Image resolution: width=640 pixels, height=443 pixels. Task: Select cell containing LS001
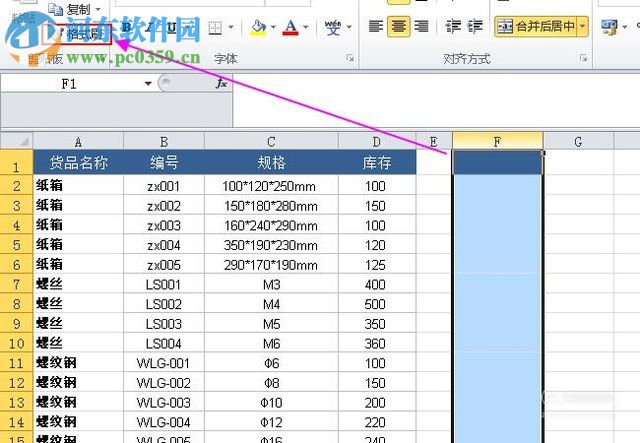point(164,284)
